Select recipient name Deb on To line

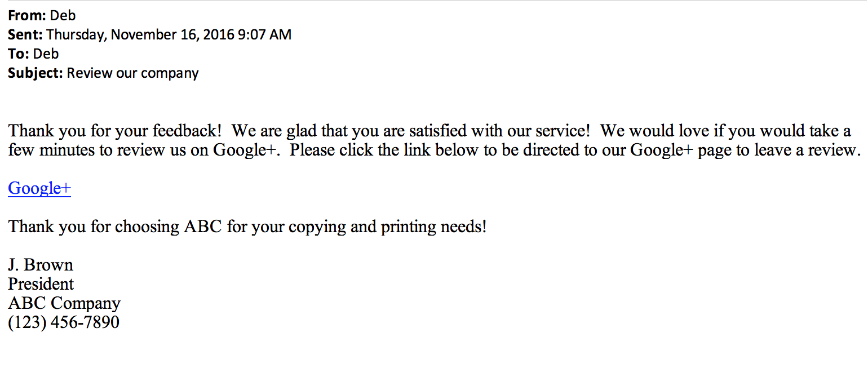click(x=46, y=54)
